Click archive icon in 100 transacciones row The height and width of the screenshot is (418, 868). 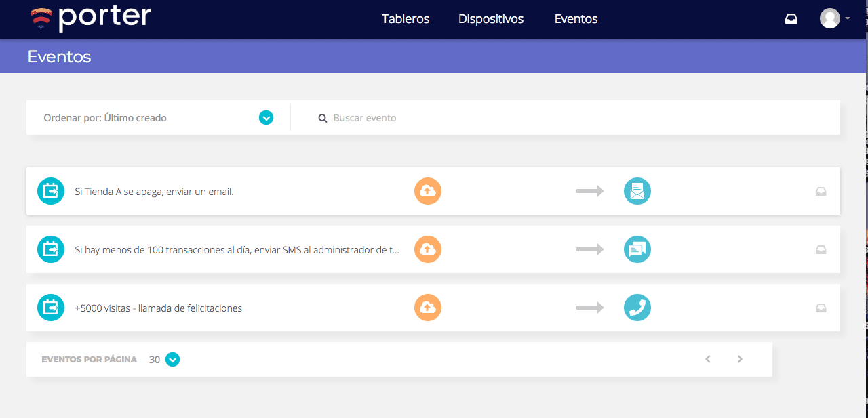point(821,250)
